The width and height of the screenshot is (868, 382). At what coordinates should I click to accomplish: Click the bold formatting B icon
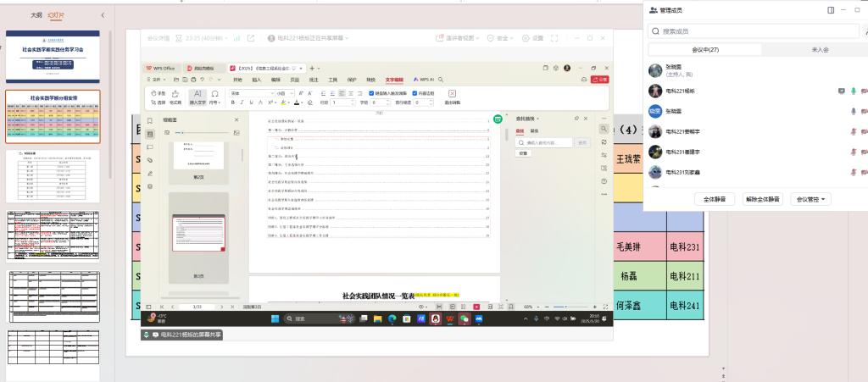coord(233,102)
